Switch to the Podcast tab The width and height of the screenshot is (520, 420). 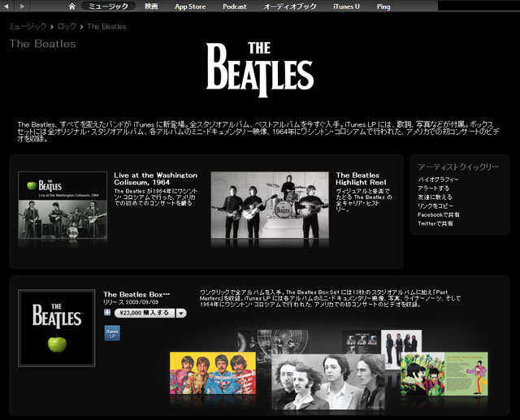click(235, 6)
